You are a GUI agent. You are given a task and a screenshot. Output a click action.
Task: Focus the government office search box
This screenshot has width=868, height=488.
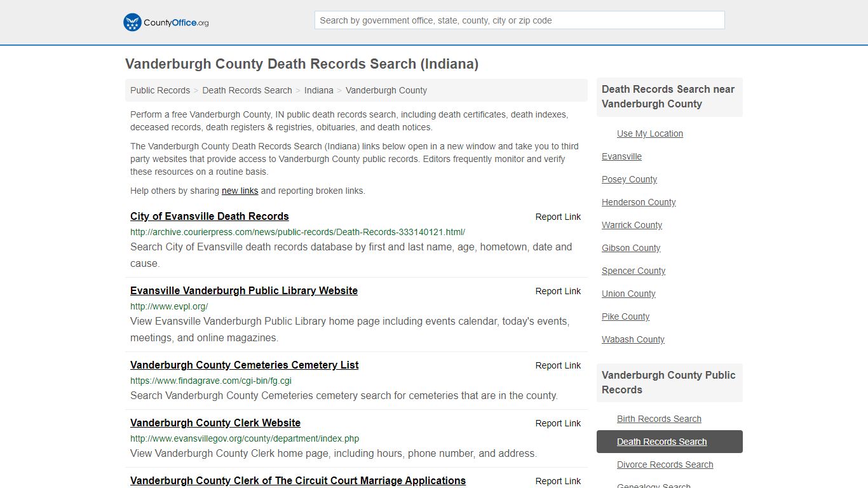point(519,20)
